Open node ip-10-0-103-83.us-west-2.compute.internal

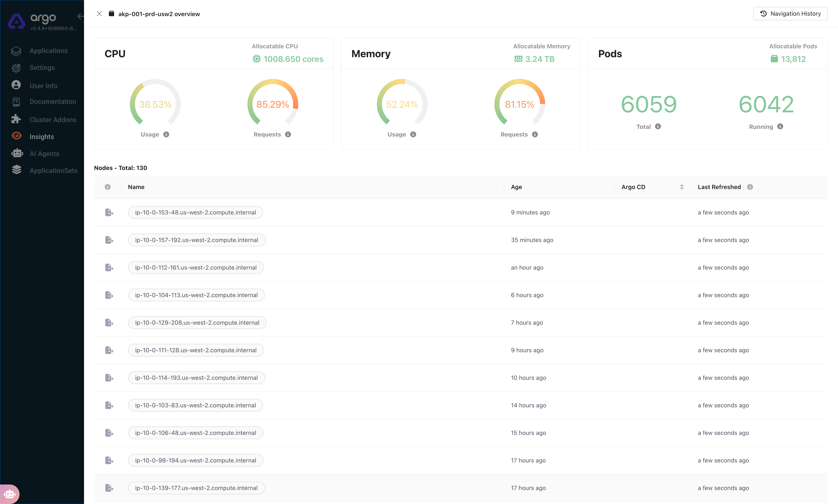click(195, 405)
